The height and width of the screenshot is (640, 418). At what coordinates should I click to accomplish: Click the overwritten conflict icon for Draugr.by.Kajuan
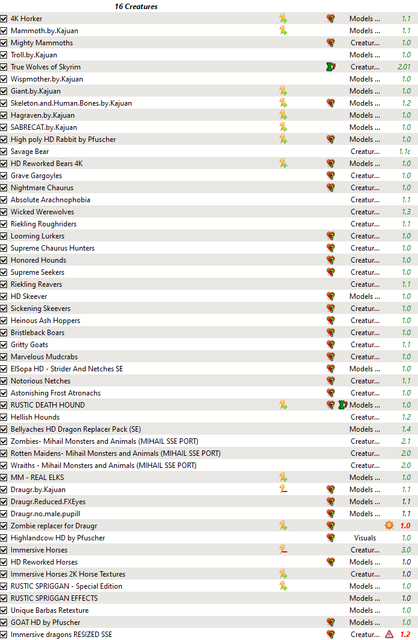(283, 489)
